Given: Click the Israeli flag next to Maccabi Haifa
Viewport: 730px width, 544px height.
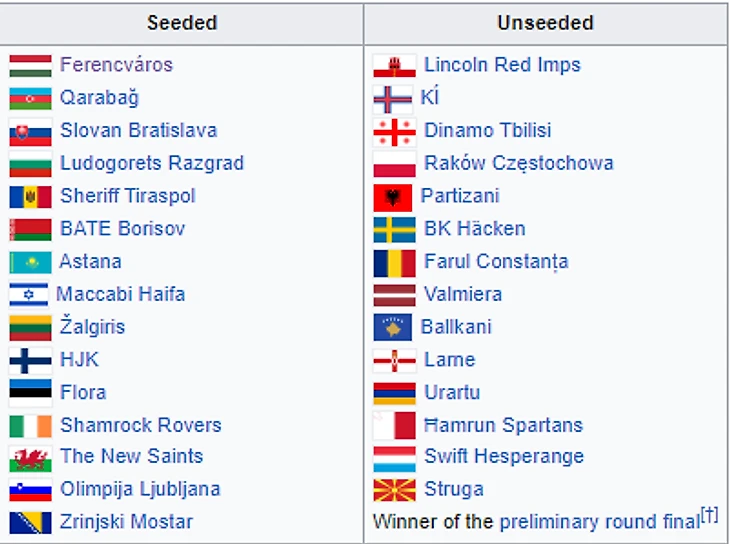Looking at the screenshot, I should (28, 295).
